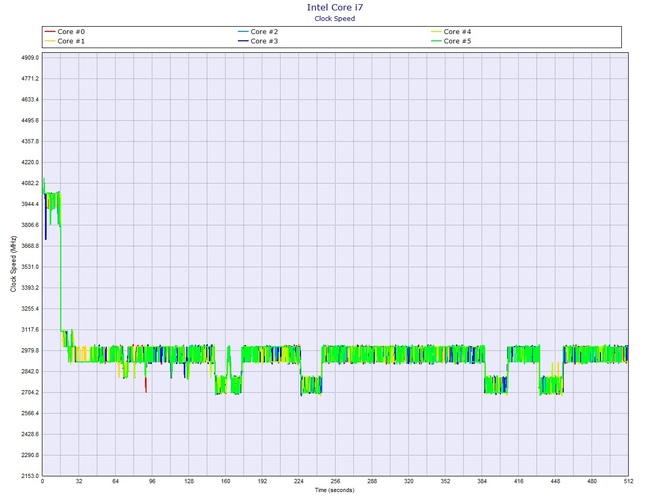
Task: Click the Core #5 legend entry
Action: point(451,41)
